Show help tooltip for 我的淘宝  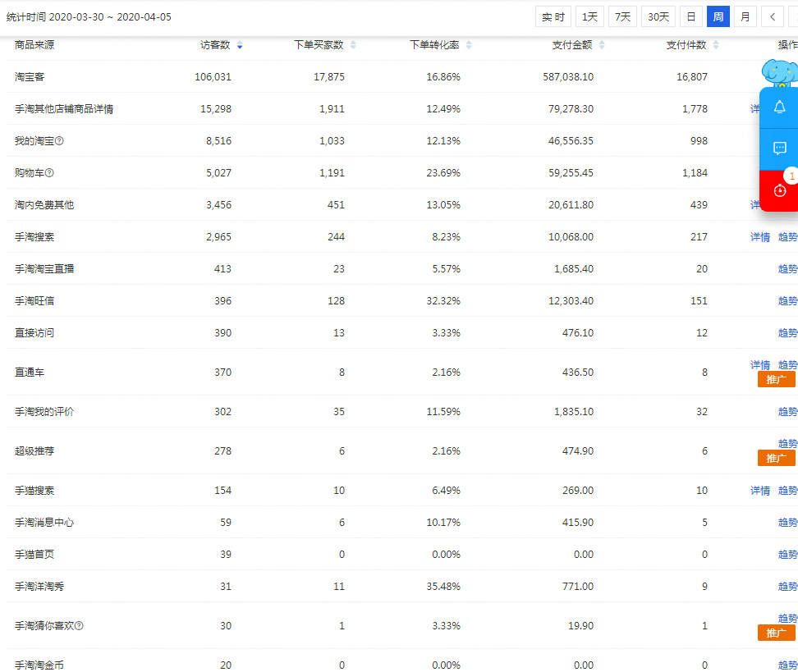click(60, 141)
